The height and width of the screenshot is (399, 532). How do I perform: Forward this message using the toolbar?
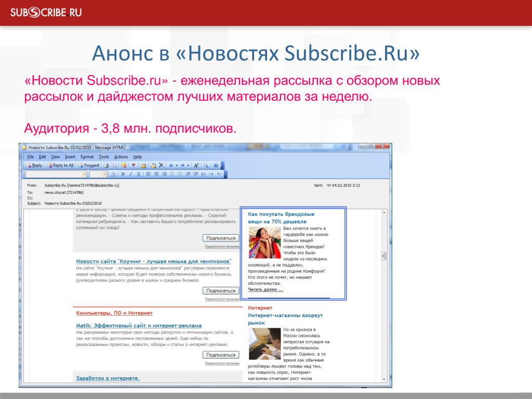click(x=88, y=165)
